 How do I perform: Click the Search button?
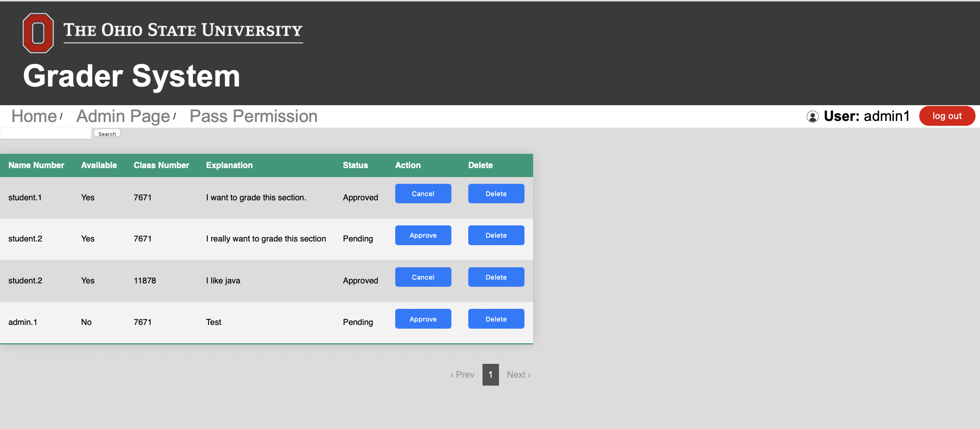coord(107,134)
